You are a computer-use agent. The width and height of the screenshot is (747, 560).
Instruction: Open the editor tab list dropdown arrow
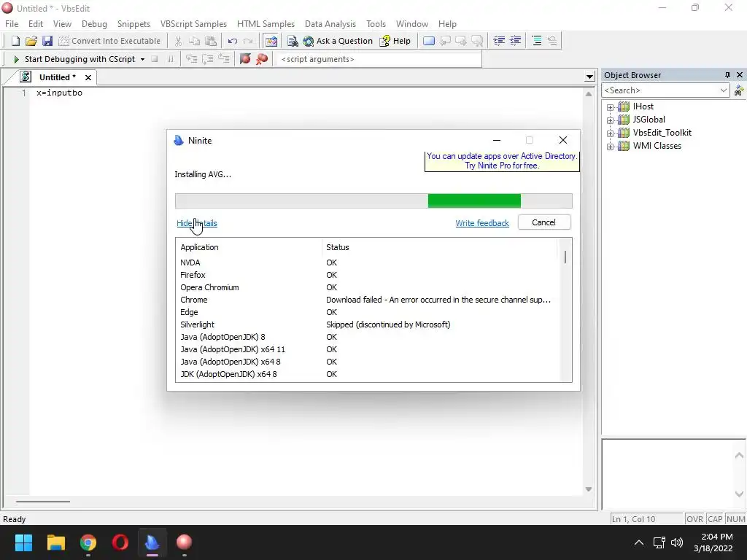point(589,77)
